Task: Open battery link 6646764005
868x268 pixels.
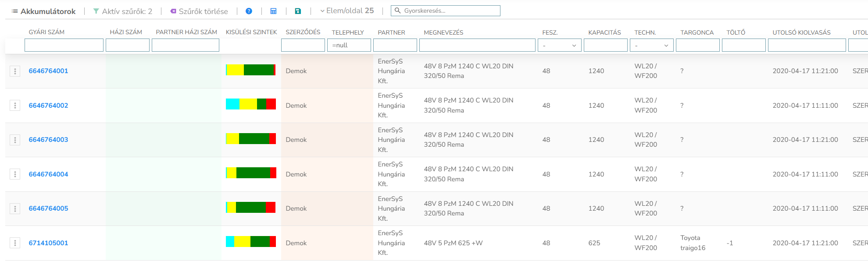Action: click(48, 208)
